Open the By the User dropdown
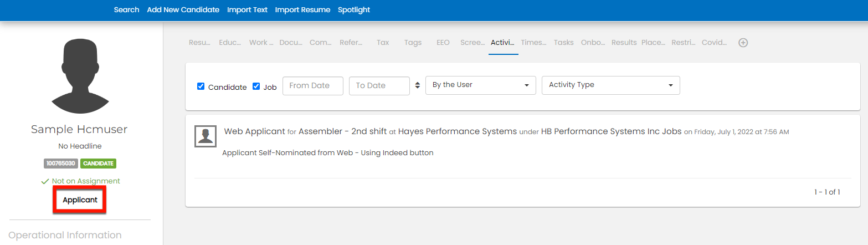This screenshot has height=245, width=868. coord(480,85)
